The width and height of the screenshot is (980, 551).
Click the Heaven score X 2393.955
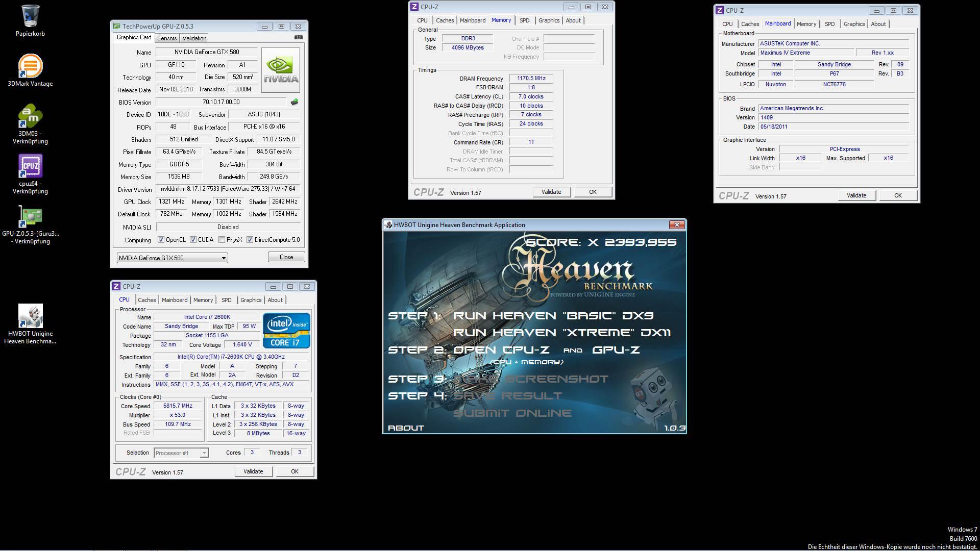601,242
